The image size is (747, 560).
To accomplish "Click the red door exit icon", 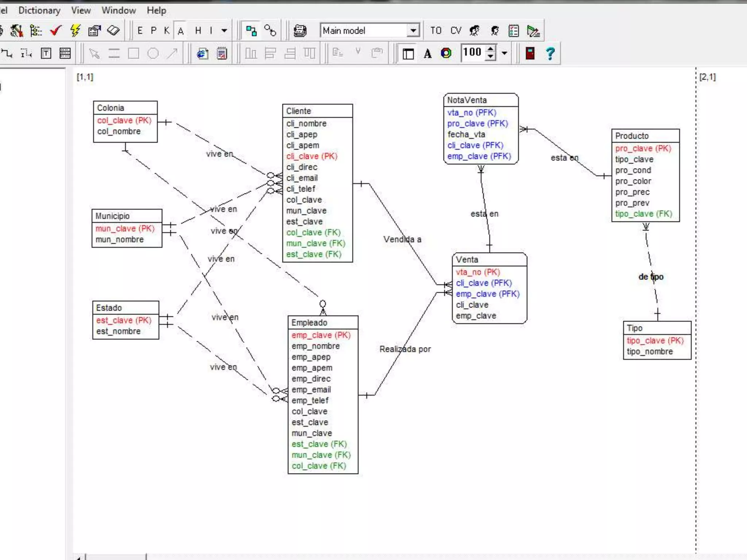I will [x=530, y=54].
